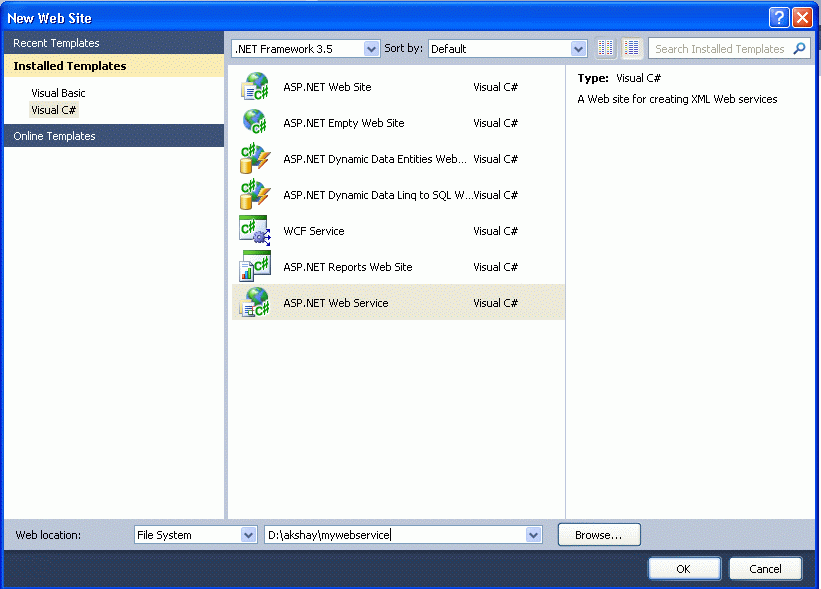Open the .NET Framework 3.5 dropdown
Screen dimensions: 821x589
pos(371,49)
